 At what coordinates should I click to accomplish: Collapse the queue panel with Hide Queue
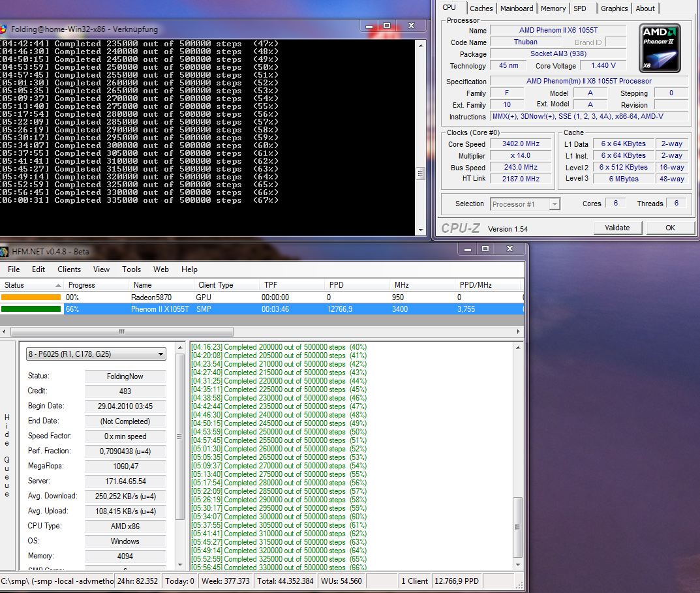pos(7,455)
